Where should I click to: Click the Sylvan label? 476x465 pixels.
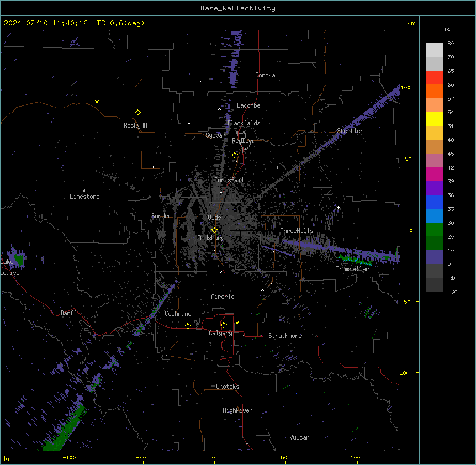pyautogui.click(x=215, y=135)
